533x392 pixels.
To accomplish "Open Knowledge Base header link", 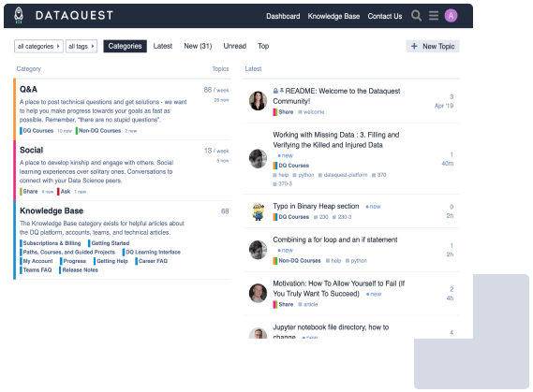I will (x=333, y=16).
